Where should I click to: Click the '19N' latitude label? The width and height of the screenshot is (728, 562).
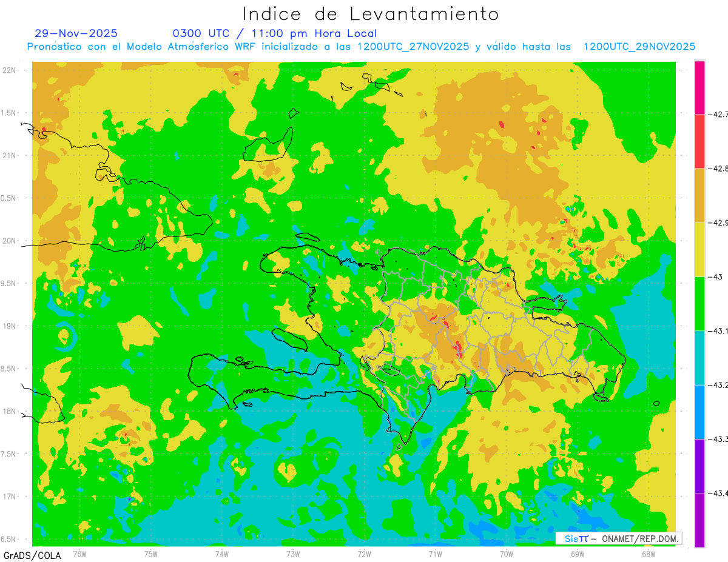[x=9, y=326]
